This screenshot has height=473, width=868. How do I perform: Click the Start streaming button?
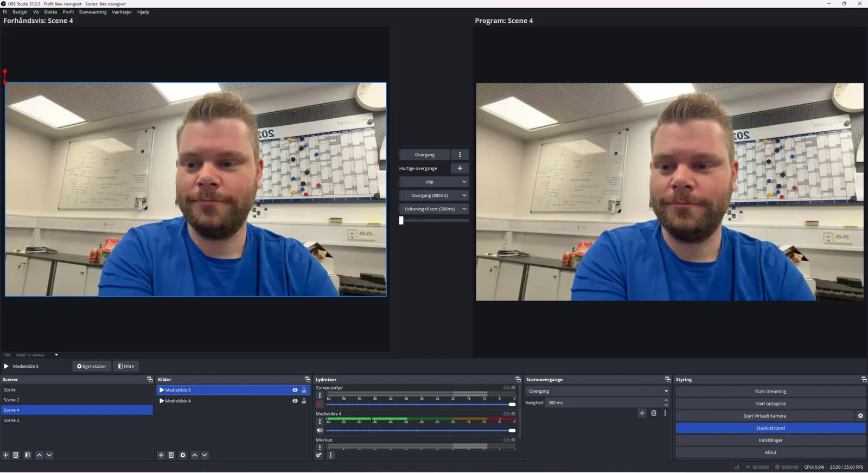click(770, 391)
